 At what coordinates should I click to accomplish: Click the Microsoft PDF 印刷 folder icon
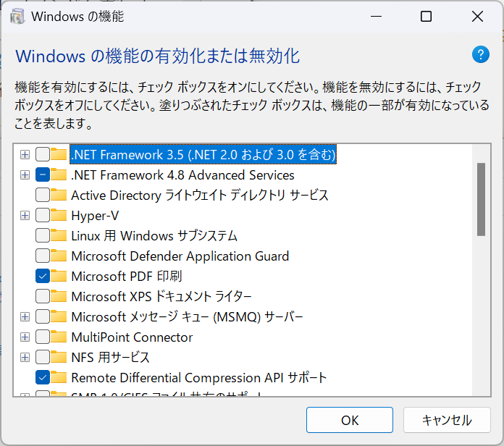coord(59,276)
